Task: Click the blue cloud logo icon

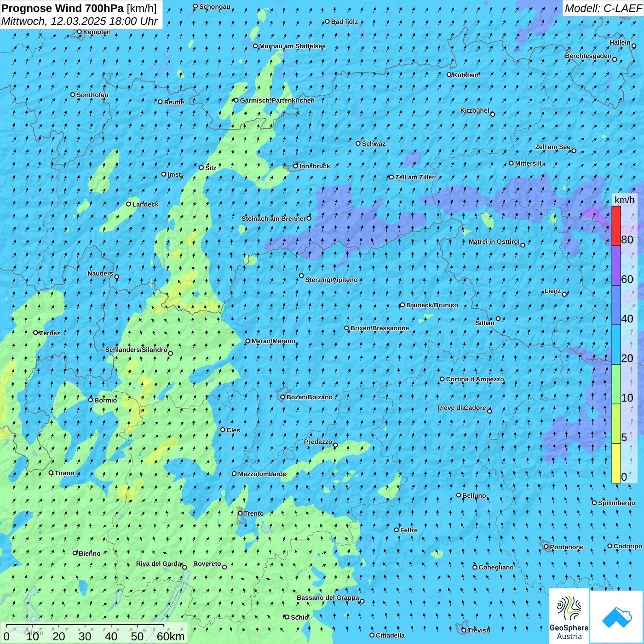Action: 617,617
